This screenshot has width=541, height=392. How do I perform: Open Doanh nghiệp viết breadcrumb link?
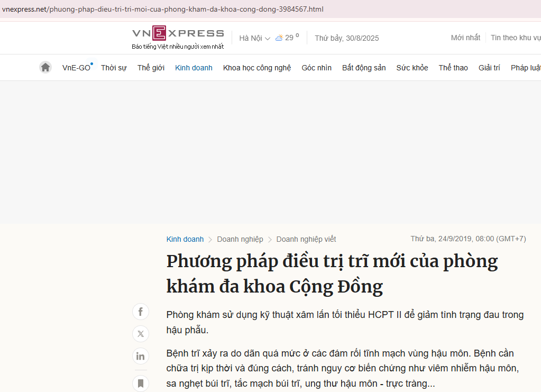click(x=306, y=239)
